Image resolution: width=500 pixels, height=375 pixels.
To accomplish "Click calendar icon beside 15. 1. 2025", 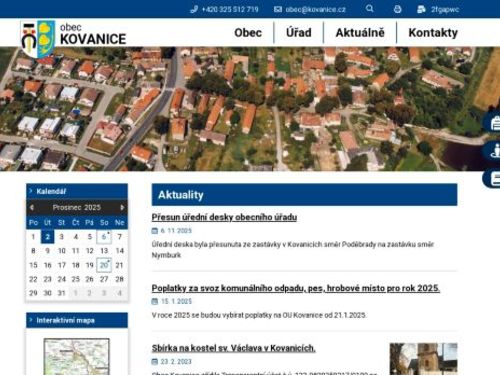I will [x=155, y=301].
